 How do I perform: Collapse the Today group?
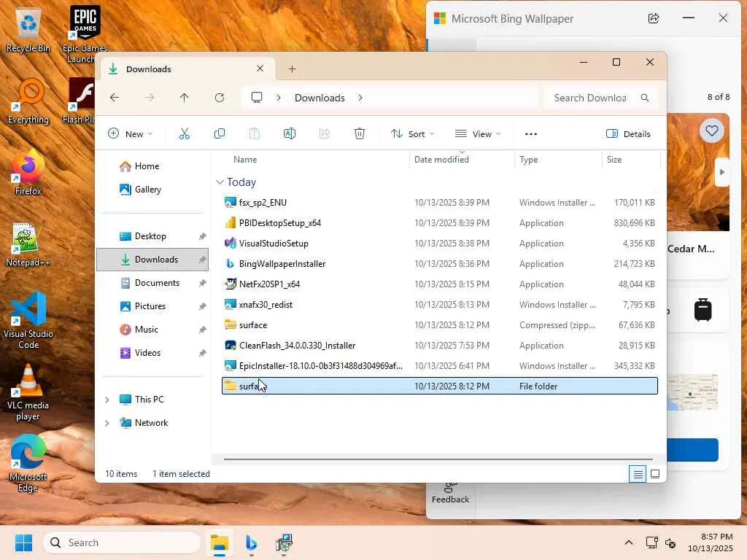tap(220, 182)
